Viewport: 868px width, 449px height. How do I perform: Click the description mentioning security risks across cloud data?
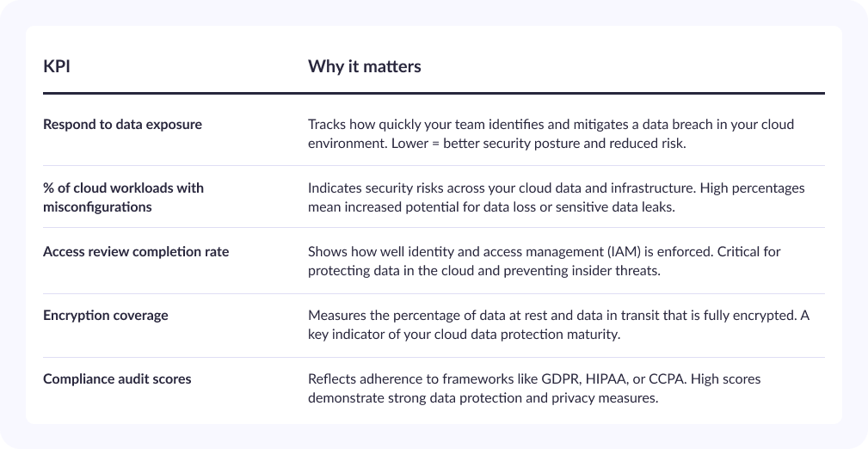[x=557, y=197]
